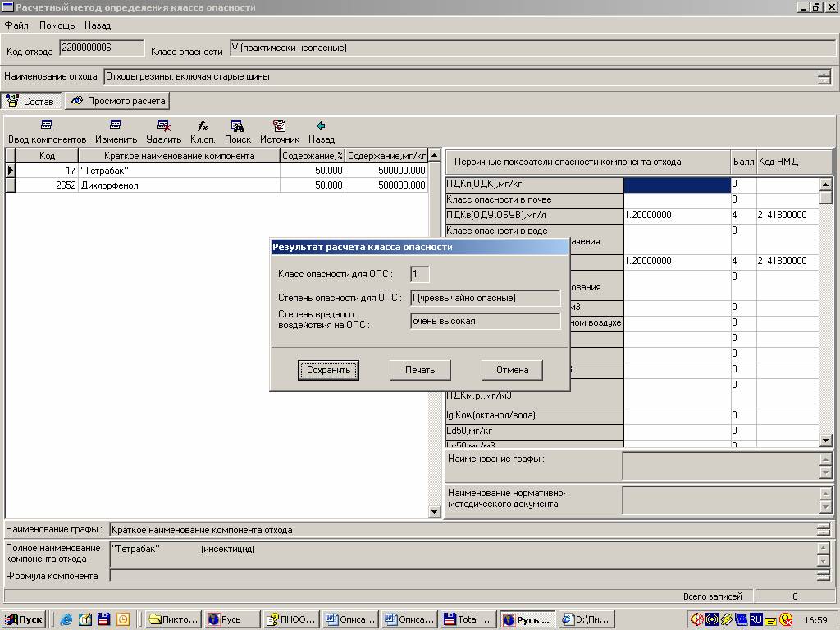Screen dimensions: 840x630
Task: Open the 'Источник' source icon
Action: point(279,126)
